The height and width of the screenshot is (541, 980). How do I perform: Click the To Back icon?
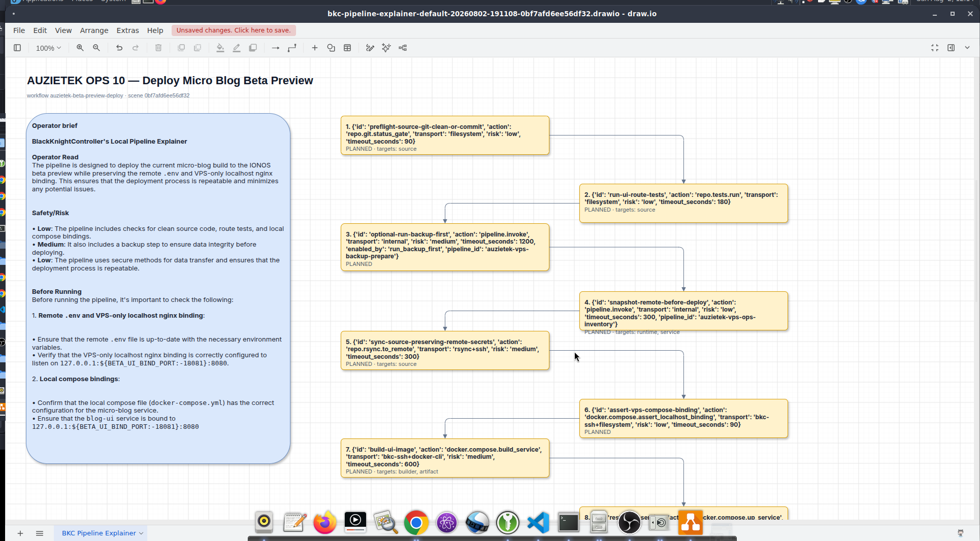(x=198, y=48)
